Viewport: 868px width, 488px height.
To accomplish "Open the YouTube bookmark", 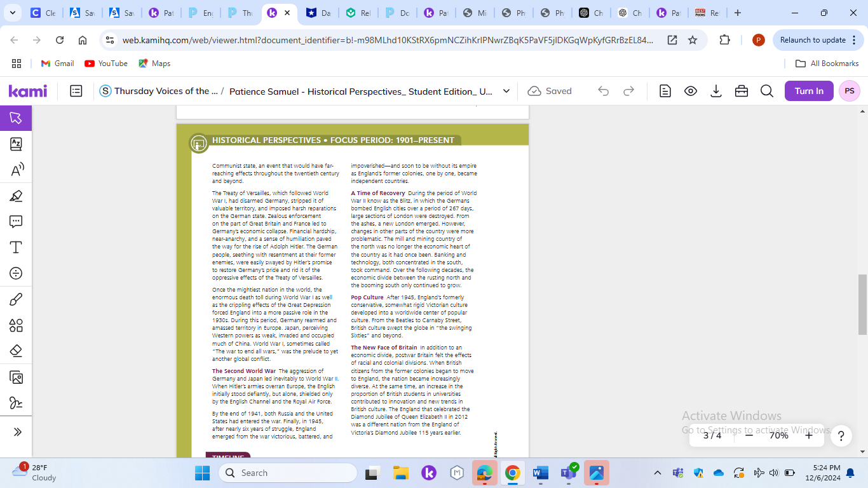I will pyautogui.click(x=106, y=64).
